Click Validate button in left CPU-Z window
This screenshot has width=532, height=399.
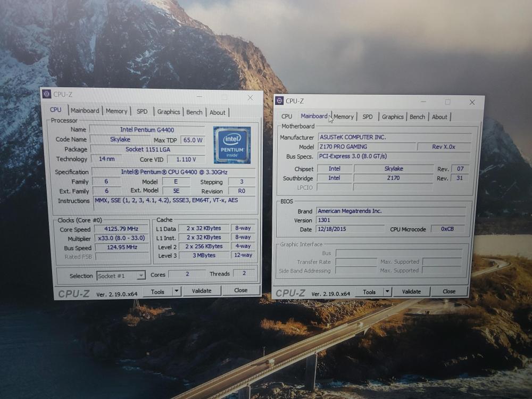click(x=202, y=291)
